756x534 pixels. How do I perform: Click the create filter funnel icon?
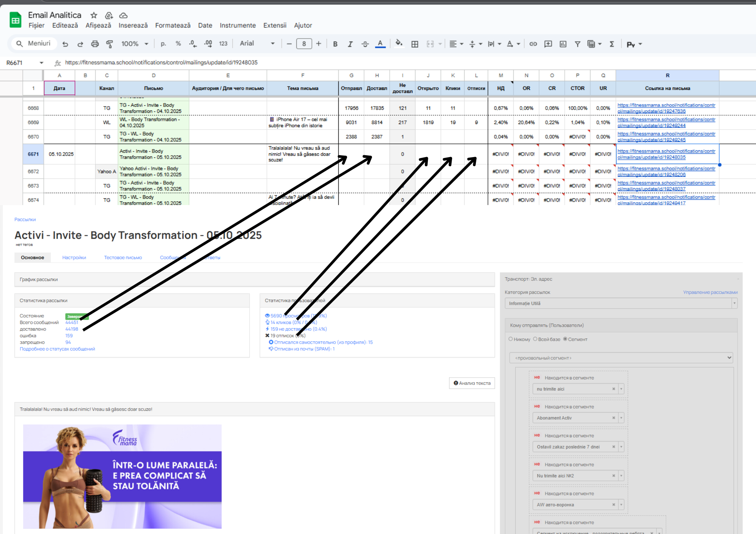click(578, 44)
